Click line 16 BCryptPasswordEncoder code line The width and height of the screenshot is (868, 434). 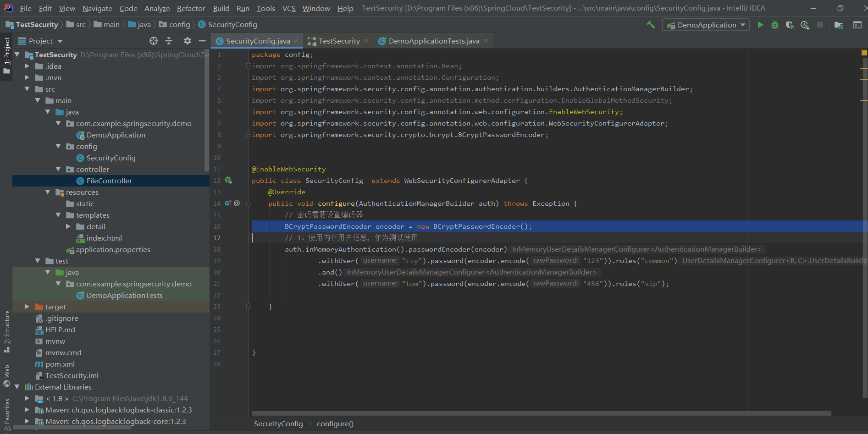point(408,226)
